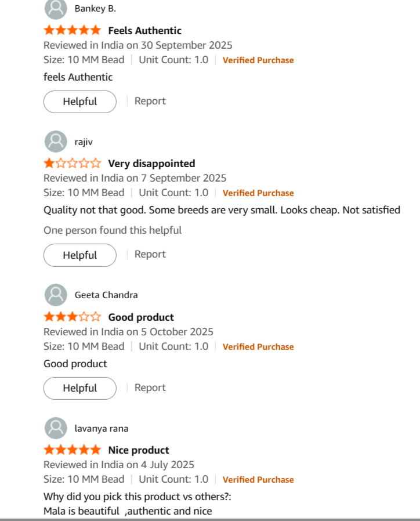
Task: Report rajiv's Very disappointed review
Action: 150,254
